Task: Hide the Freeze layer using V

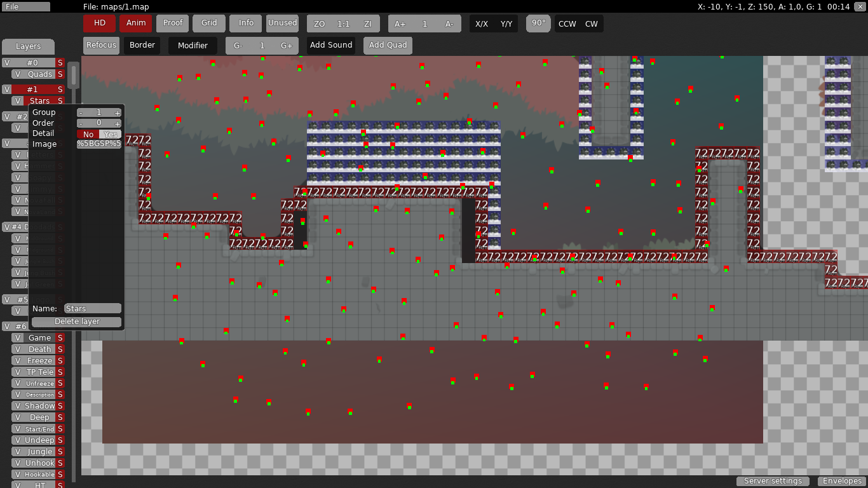Action: (x=18, y=361)
